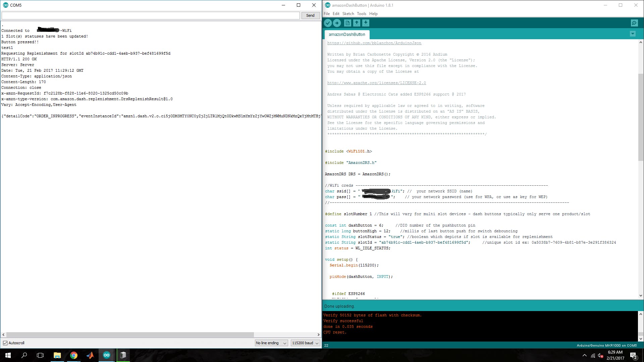Click the console output scroll down arrow
644x362 pixels.
coord(641,339)
